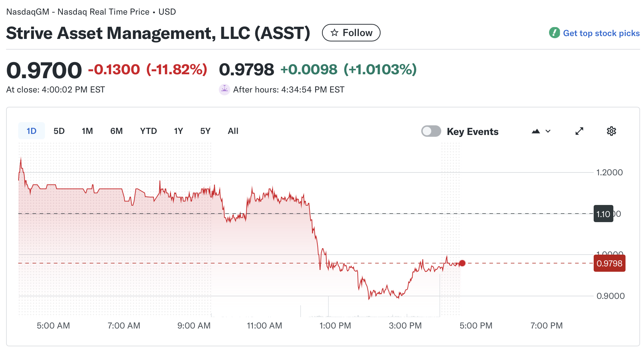Click the 1.10 previous close badge

[x=603, y=214]
